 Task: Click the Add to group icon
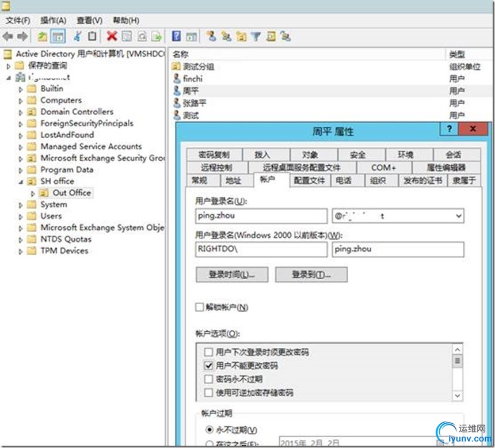coord(285,37)
